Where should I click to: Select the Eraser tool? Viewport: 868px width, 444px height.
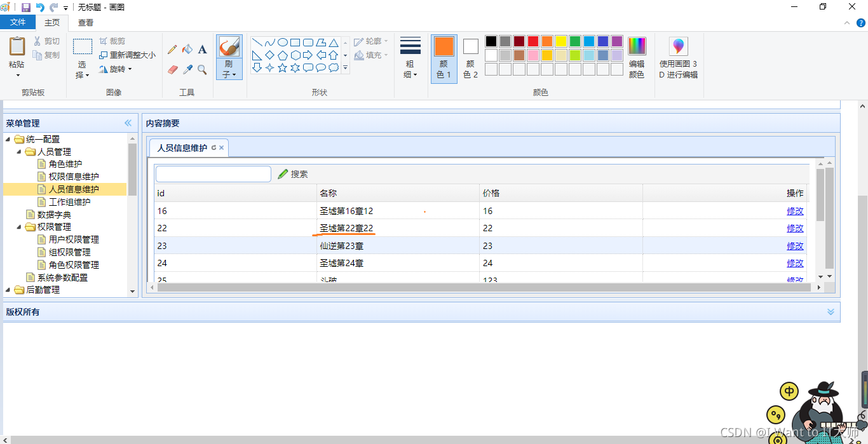tap(172, 69)
